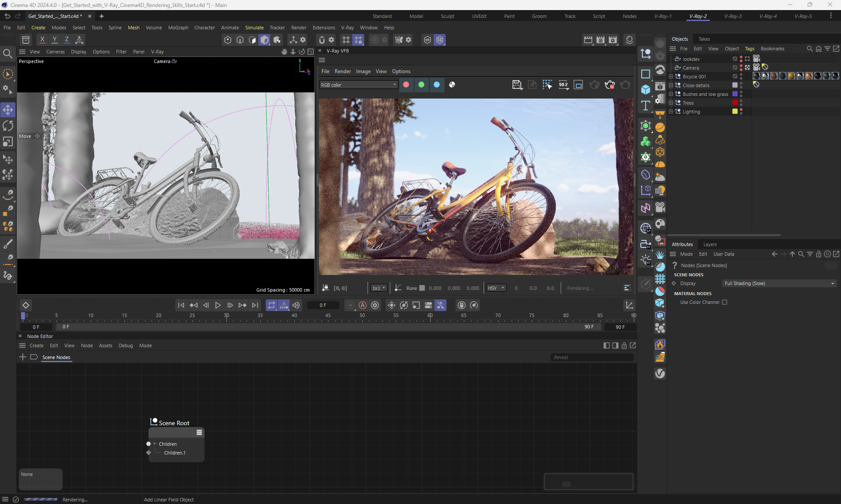Select the Rotate tool
This screenshot has width=841, height=504.
[8, 126]
